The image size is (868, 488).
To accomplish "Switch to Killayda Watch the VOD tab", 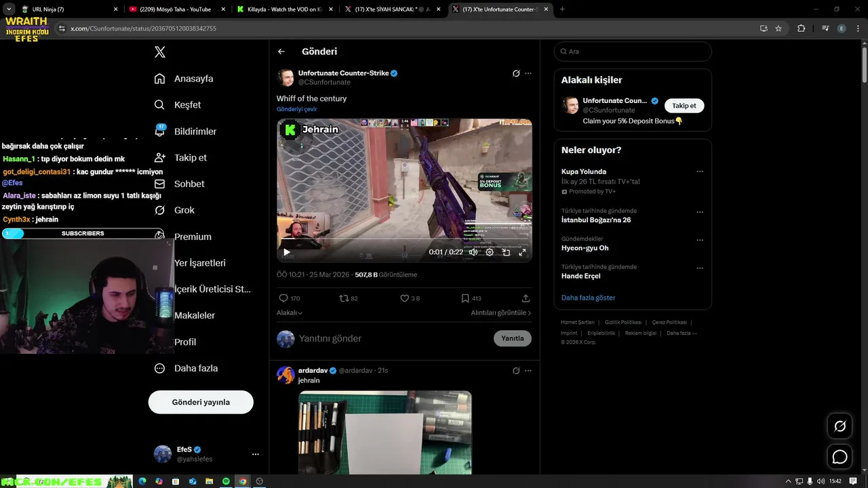I will click(x=283, y=9).
